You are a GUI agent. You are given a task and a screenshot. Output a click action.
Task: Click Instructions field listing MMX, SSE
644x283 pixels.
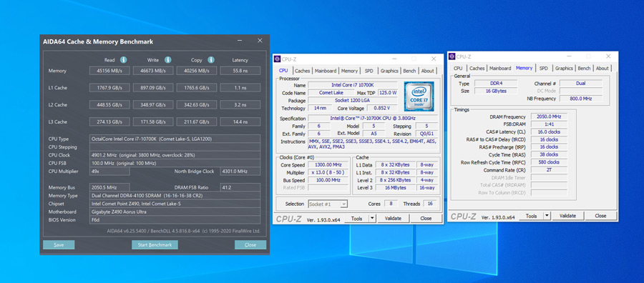tap(373, 144)
